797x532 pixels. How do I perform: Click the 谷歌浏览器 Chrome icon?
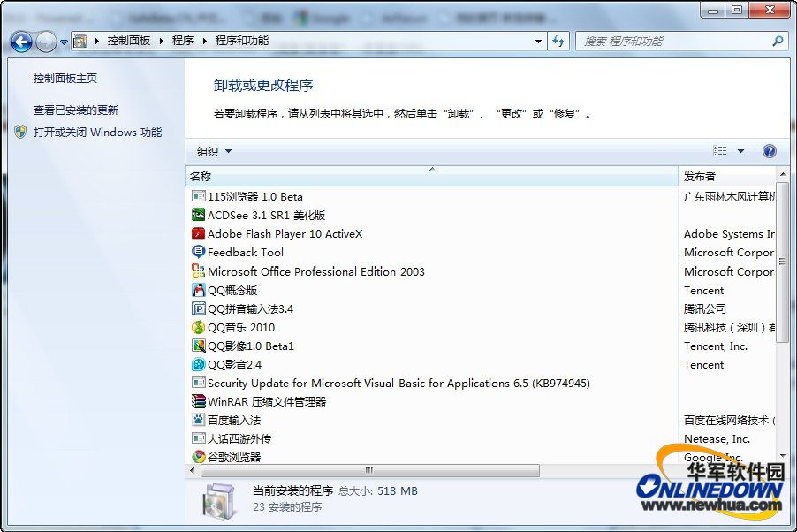198,457
